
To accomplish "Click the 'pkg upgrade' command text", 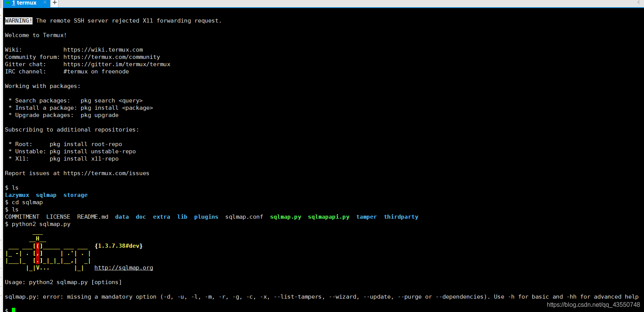I will pyautogui.click(x=99, y=115).
